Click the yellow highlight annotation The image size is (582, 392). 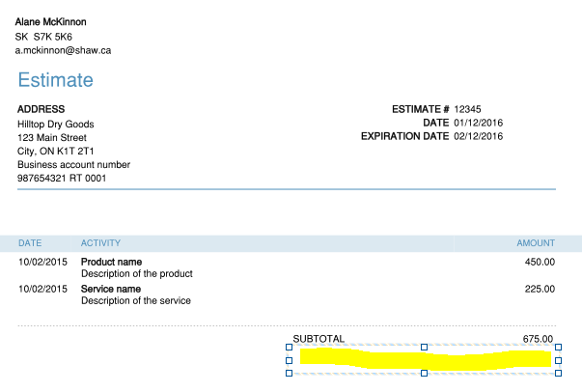point(426,359)
